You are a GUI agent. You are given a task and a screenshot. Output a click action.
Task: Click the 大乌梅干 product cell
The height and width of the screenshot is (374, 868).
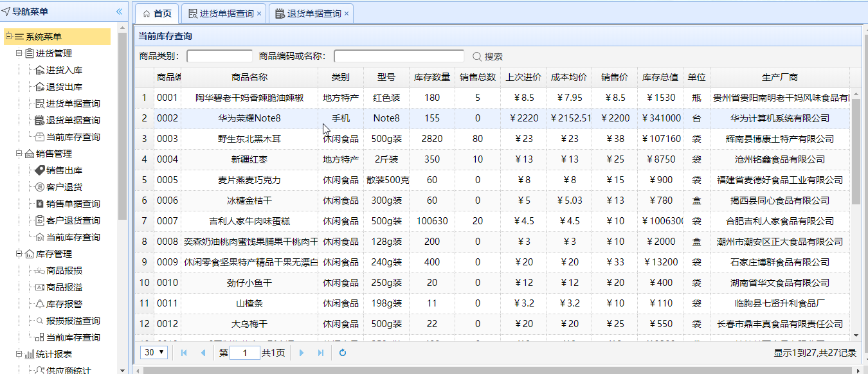[249, 324]
